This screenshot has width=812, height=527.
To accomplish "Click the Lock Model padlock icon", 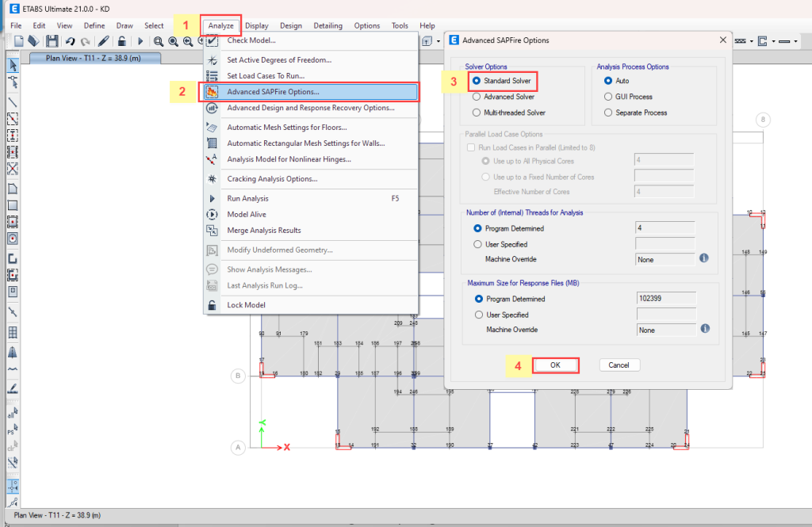I will (122, 41).
